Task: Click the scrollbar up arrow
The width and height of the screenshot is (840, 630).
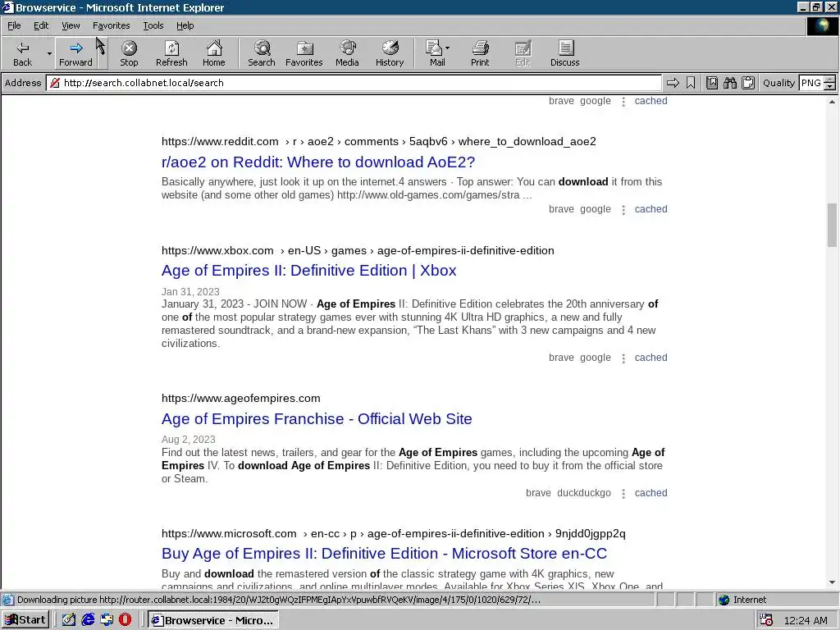Action: coord(832,101)
